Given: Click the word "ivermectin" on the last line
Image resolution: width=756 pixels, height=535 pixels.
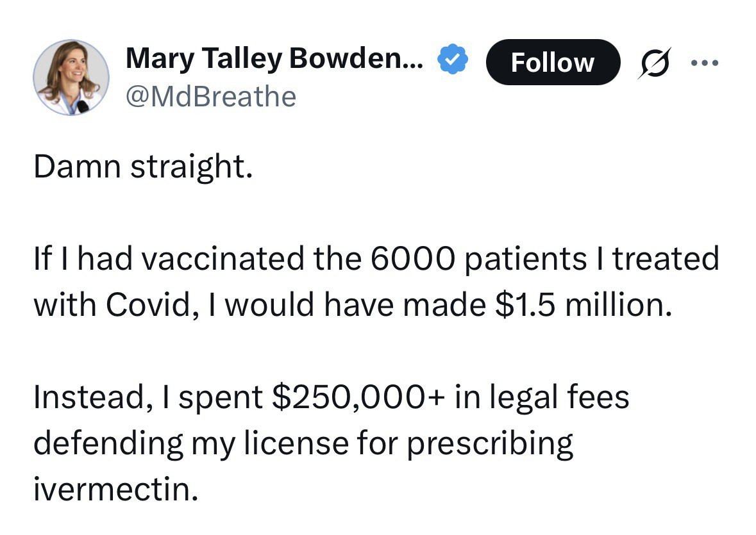Looking at the screenshot, I should pyautogui.click(x=113, y=490).
